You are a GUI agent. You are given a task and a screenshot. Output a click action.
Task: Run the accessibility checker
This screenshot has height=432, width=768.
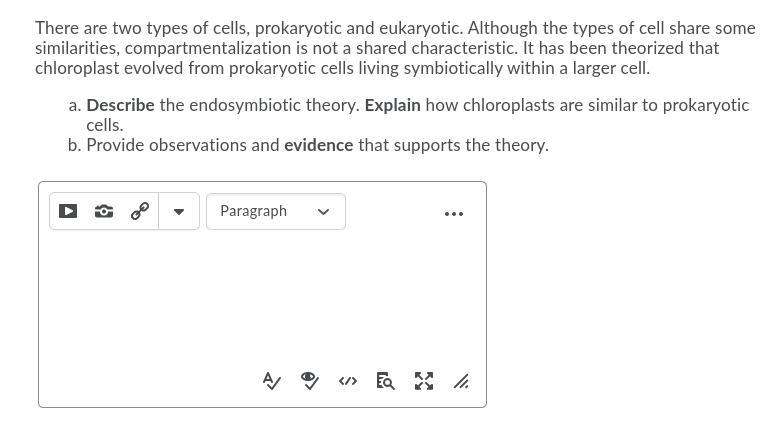click(310, 381)
